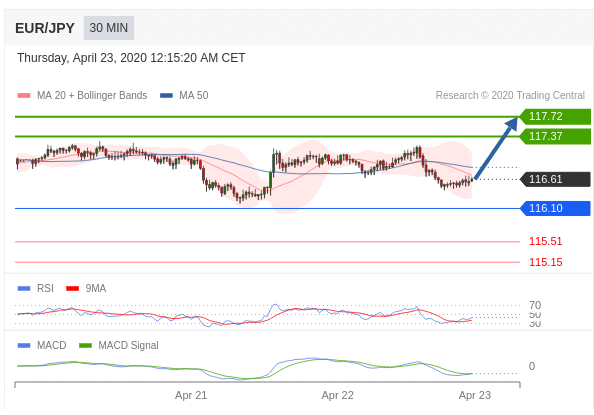
Task: Toggle the MACD blue legend marker
Action: pyautogui.click(x=24, y=346)
